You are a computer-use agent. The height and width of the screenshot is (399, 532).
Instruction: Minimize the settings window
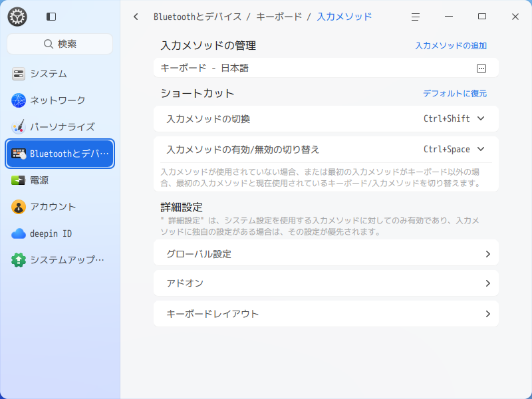pyautogui.click(x=449, y=17)
